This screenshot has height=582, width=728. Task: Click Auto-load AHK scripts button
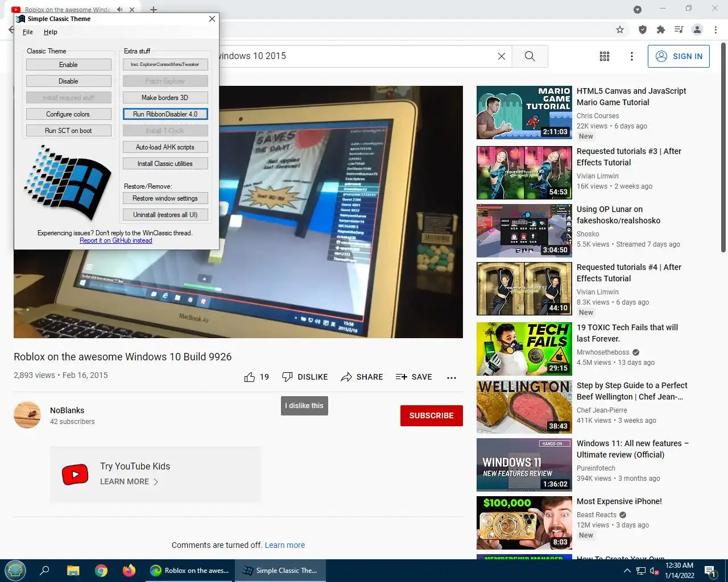pyautogui.click(x=165, y=147)
